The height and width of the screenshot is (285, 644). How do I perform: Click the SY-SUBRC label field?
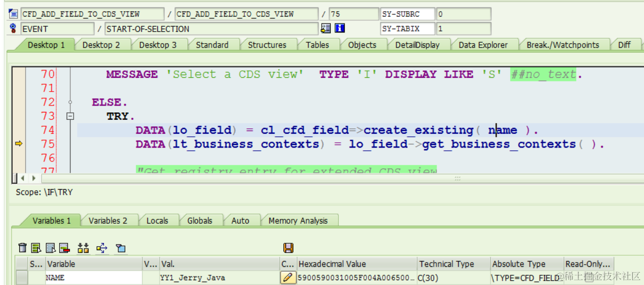(x=408, y=14)
